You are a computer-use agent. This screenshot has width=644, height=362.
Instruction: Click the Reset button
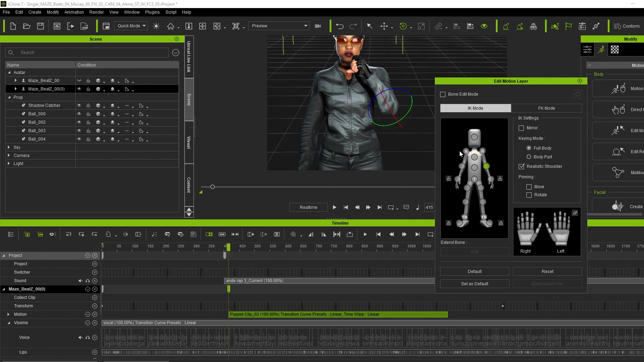point(547,271)
